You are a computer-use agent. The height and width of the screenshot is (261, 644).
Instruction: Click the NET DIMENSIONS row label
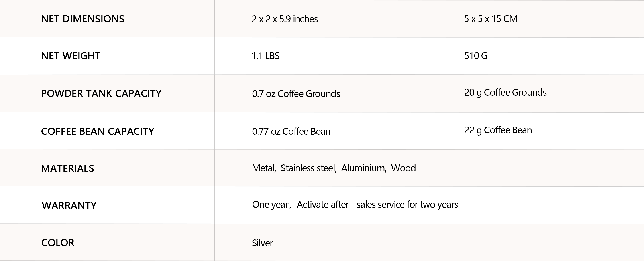pos(82,19)
